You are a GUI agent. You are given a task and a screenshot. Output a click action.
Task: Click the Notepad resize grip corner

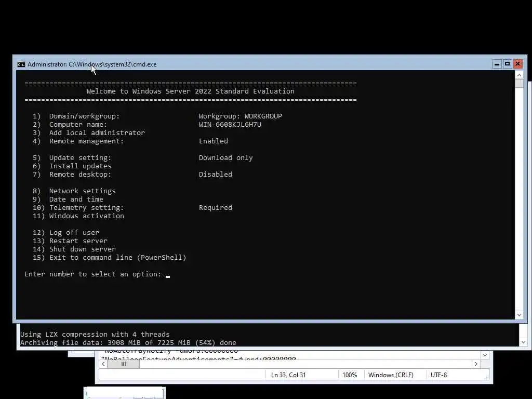pyautogui.click(x=487, y=377)
